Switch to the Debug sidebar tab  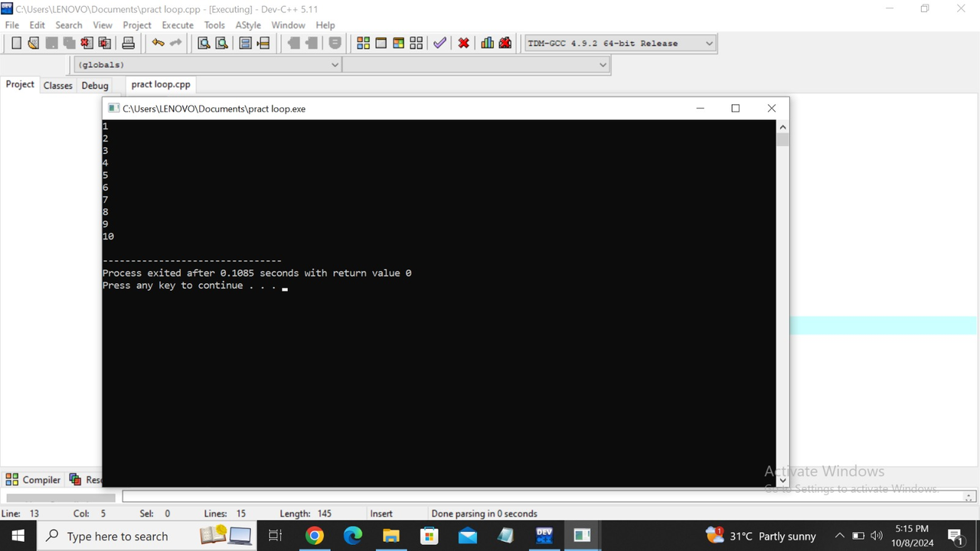tap(95, 85)
